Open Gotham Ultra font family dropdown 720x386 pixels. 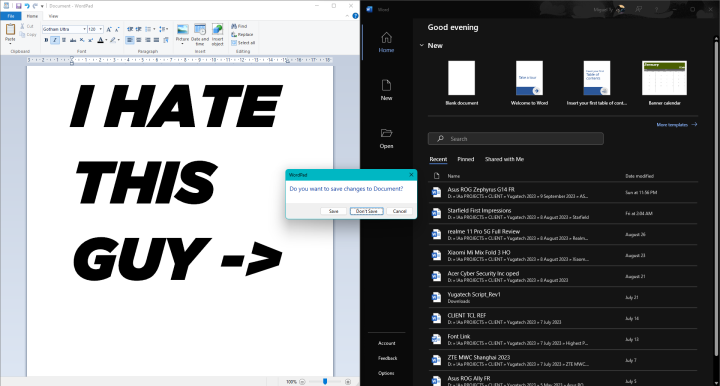(x=84, y=29)
